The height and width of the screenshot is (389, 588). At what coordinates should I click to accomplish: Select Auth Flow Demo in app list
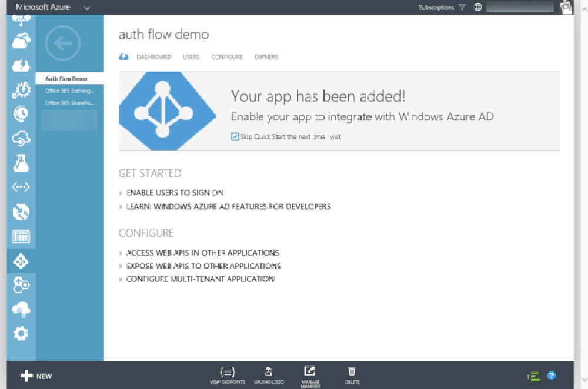coord(70,78)
